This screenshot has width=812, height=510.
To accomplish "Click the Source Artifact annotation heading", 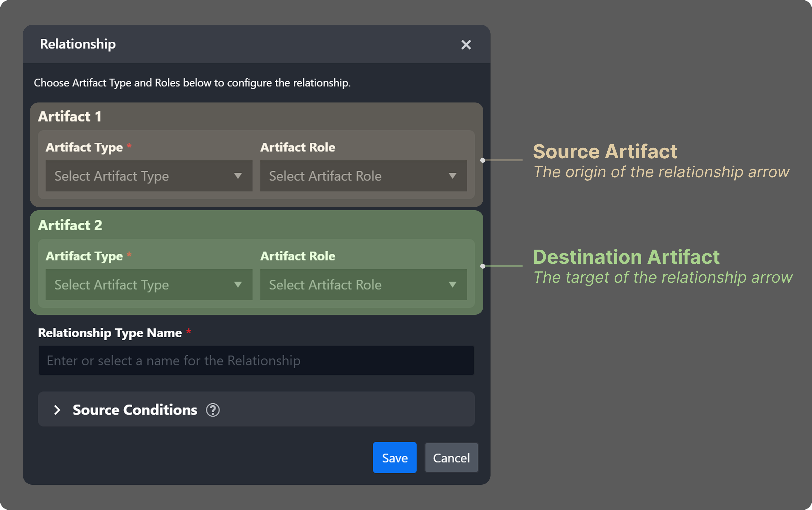I will (605, 152).
